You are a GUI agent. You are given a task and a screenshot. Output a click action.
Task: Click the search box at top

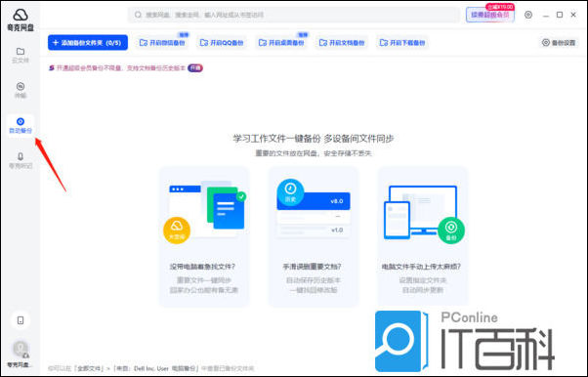tap(294, 15)
